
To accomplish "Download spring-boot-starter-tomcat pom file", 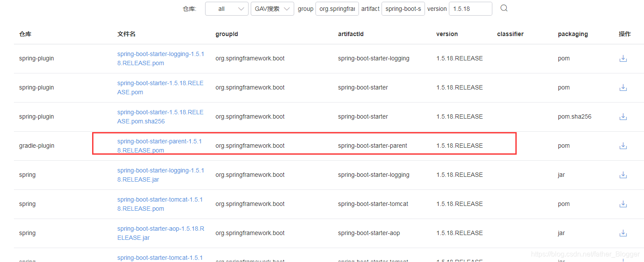I will 623,204.
